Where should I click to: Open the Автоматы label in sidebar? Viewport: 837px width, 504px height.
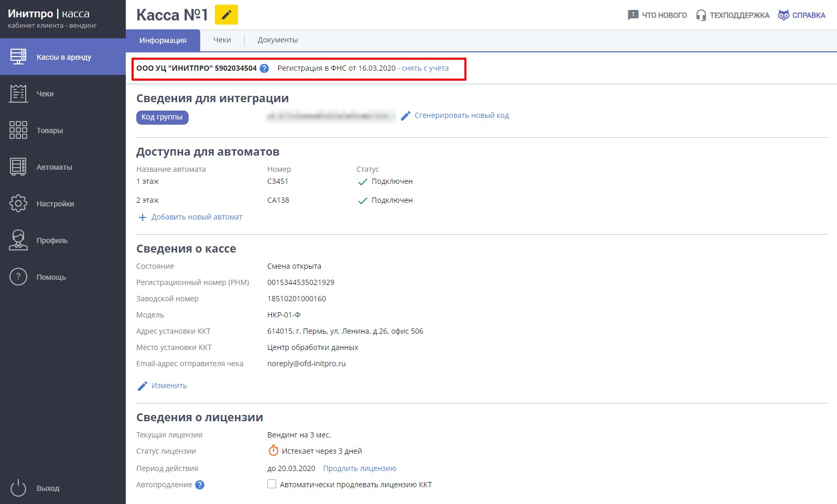click(55, 167)
